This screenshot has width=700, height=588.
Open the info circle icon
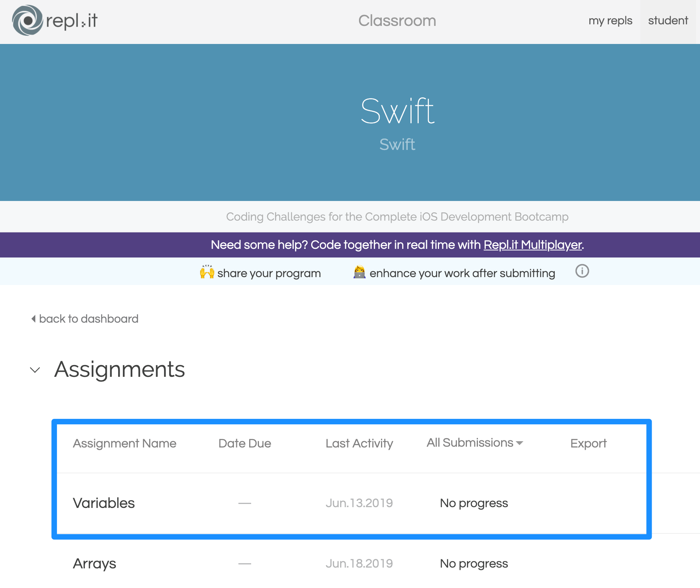point(582,271)
